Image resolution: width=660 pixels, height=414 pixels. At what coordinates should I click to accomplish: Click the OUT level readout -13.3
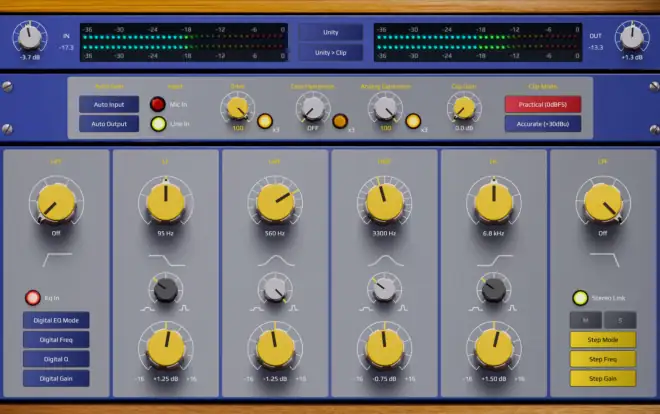[x=596, y=48]
